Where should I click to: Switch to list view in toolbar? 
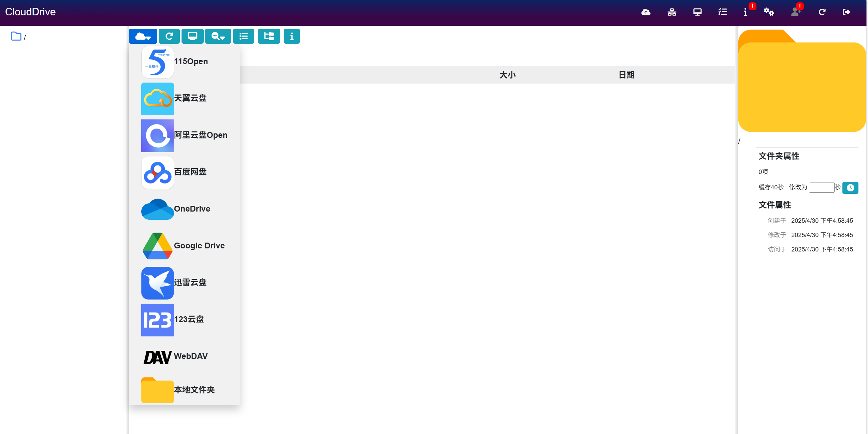pyautogui.click(x=243, y=36)
